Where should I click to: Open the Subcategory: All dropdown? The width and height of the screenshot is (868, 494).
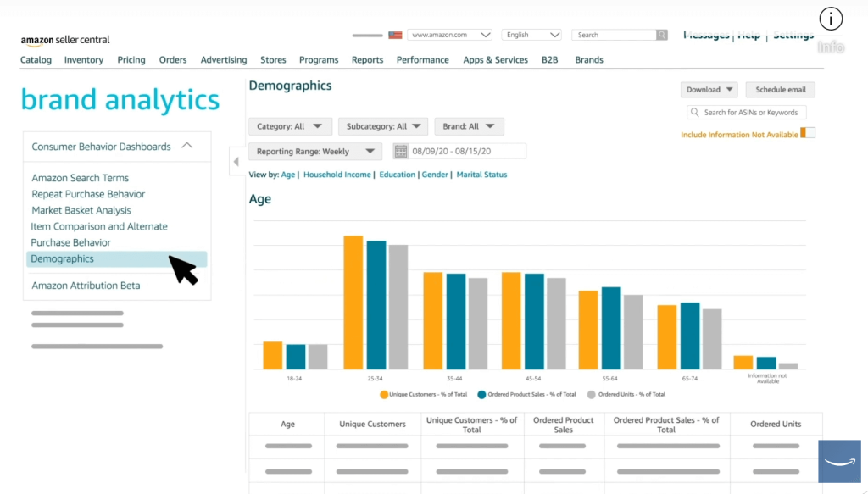coord(382,125)
